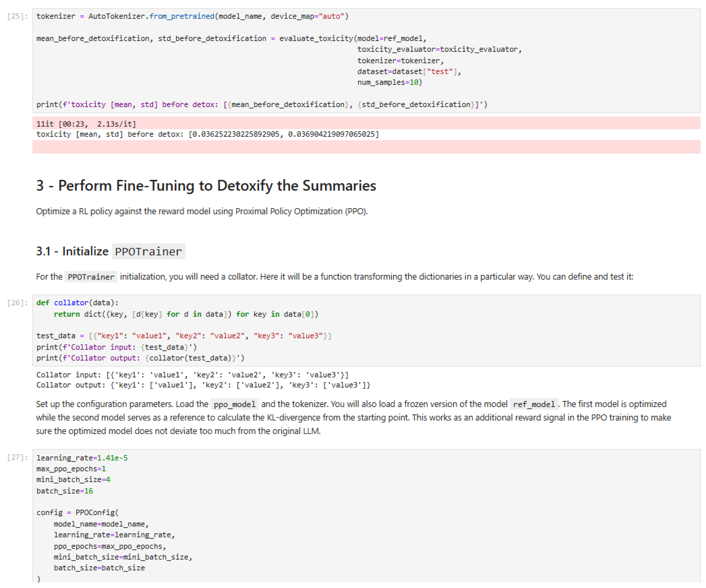The image size is (706, 588).
Task: Click the print toxicity before detox statement
Action: [x=262, y=104]
